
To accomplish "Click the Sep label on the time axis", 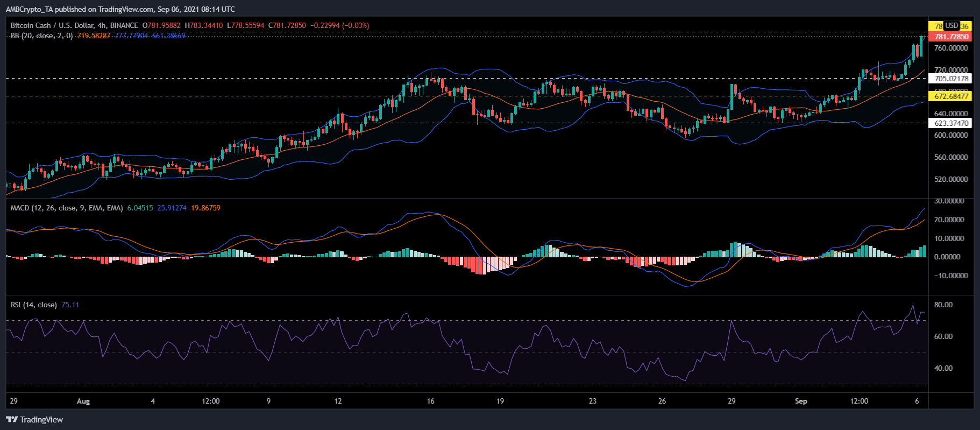I will (x=801, y=401).
